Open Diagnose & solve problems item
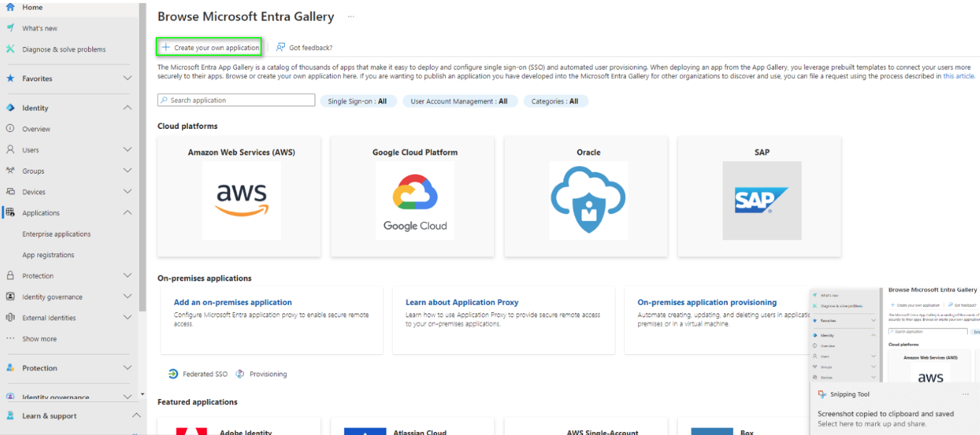Image resolution: width=980 pixels, height=435 pixels. click(68, 49)
